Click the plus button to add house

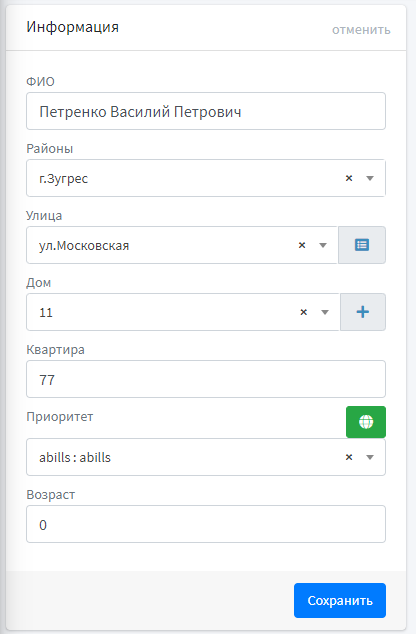pos(363,312)
